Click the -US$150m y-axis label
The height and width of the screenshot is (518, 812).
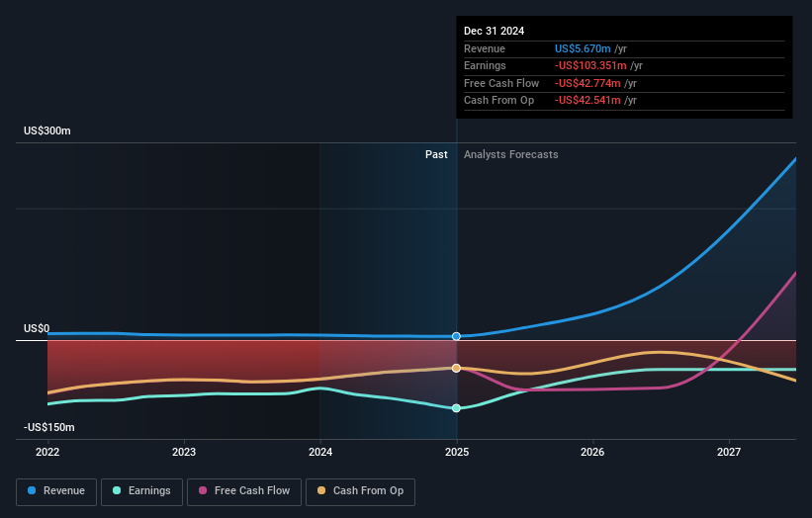(49, 427)
